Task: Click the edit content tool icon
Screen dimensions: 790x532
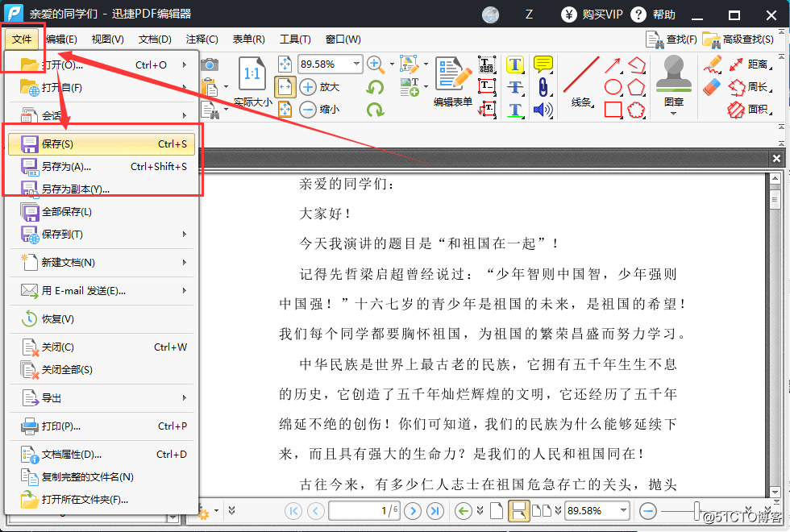Action: pos(410,64)
